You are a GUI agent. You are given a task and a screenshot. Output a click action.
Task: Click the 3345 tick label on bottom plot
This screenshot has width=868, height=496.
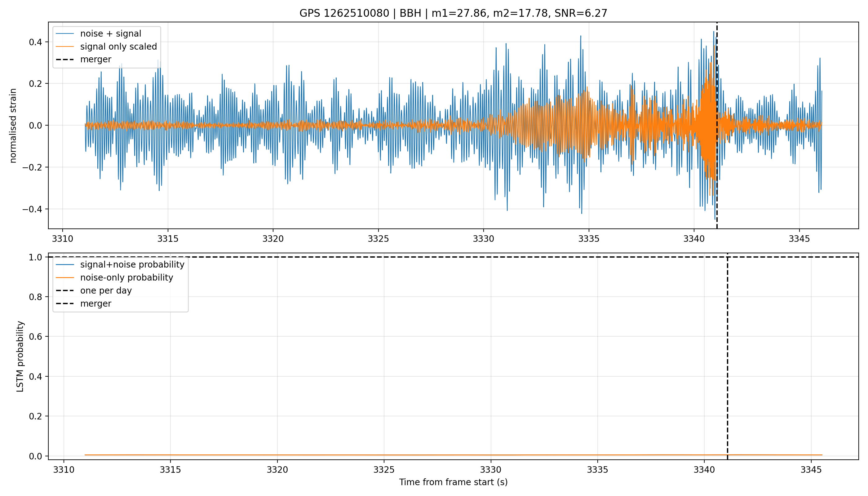point(811,470)
